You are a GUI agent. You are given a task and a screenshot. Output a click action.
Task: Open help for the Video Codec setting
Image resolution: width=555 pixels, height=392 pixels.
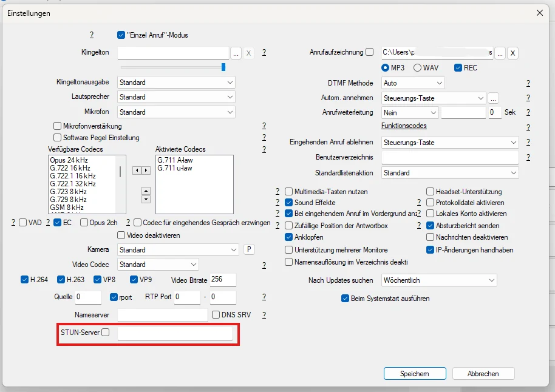264,265
